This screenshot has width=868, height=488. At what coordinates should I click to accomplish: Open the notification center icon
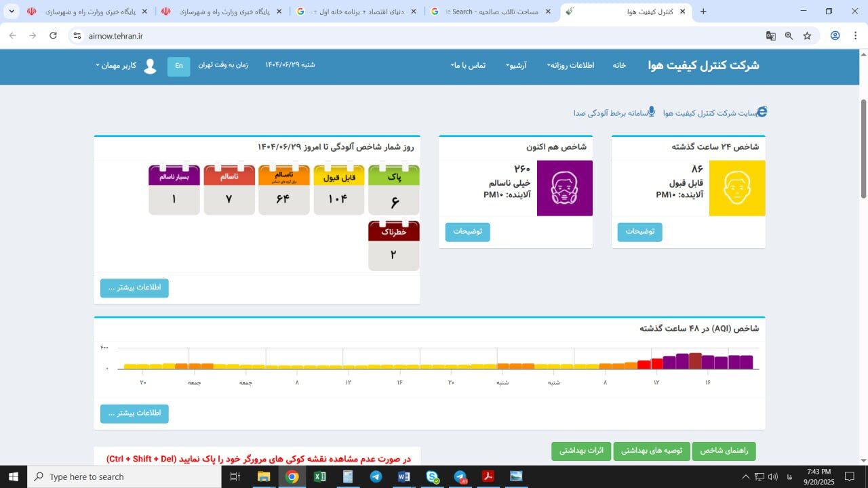pos(850,476)
